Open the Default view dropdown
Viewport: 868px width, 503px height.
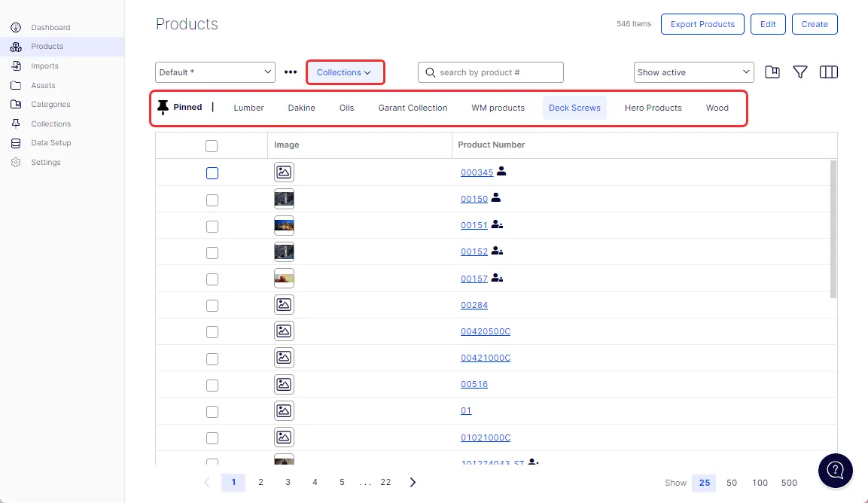point(215,72)
